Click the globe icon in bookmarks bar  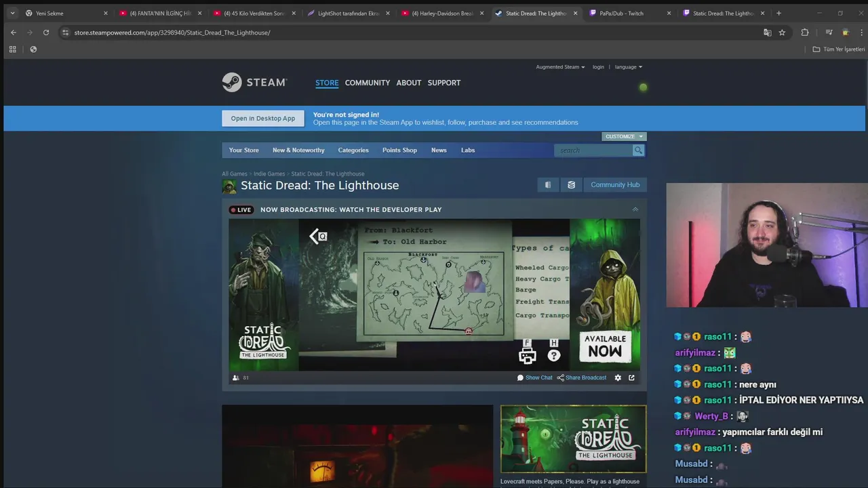pyautogui.click(x=33, y=49)
